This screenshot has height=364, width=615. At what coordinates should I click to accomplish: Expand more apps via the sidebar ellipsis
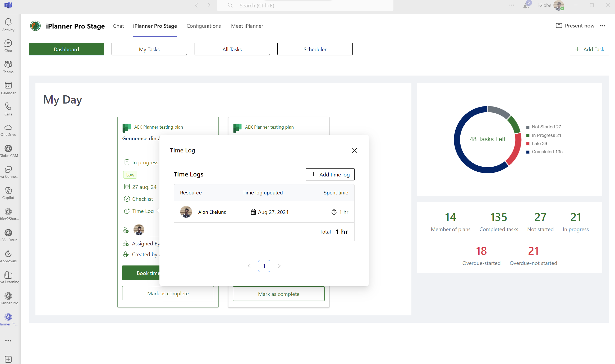tap(8, 340)
